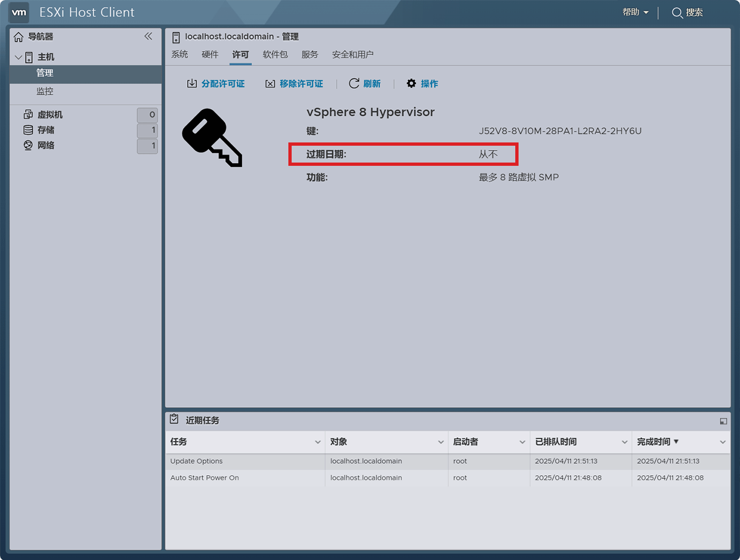Viewport: 740px width, 560px height.
Task: Open the 帮助 dropdown menu
Action: pos(634,11)
